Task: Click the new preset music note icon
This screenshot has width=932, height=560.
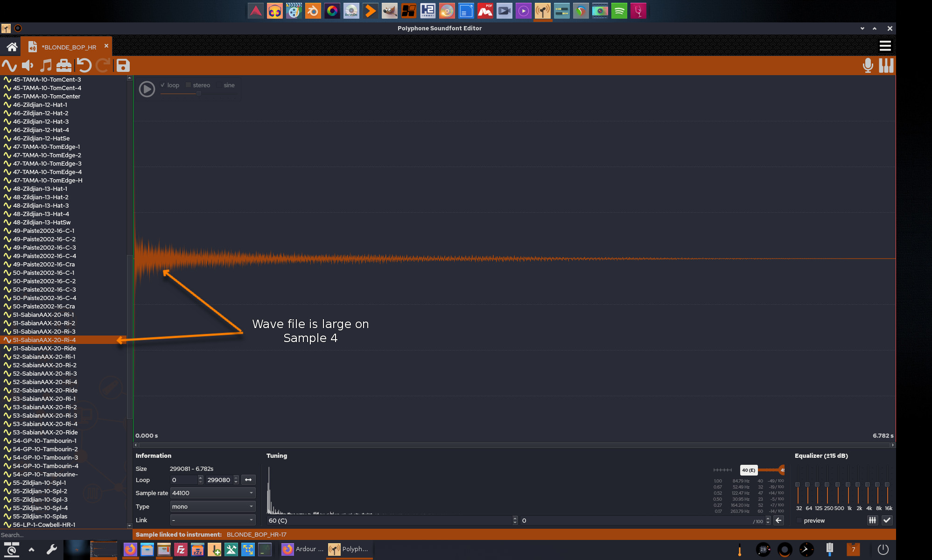Action: (46, 66)
